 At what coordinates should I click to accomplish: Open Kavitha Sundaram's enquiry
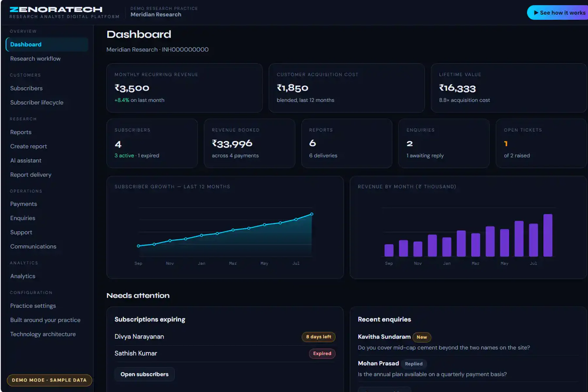(x=468, y=342)
